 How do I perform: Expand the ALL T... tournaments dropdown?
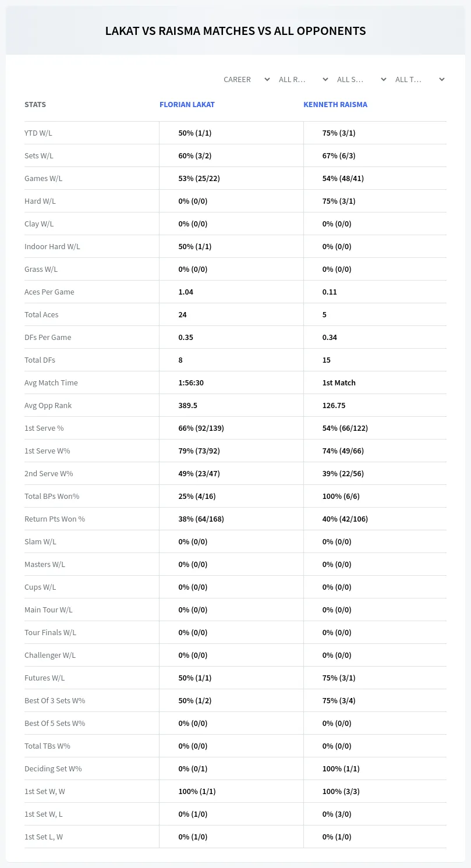419,79
